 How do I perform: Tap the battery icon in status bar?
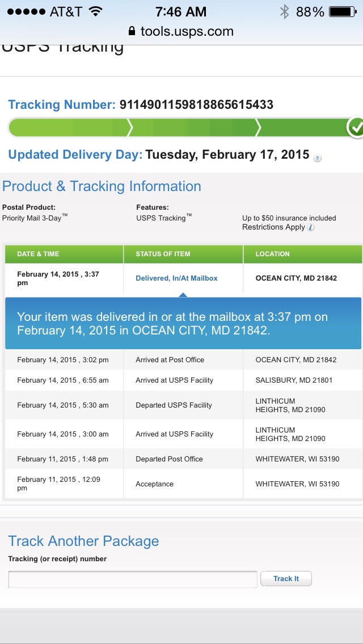tap(343, 11)
